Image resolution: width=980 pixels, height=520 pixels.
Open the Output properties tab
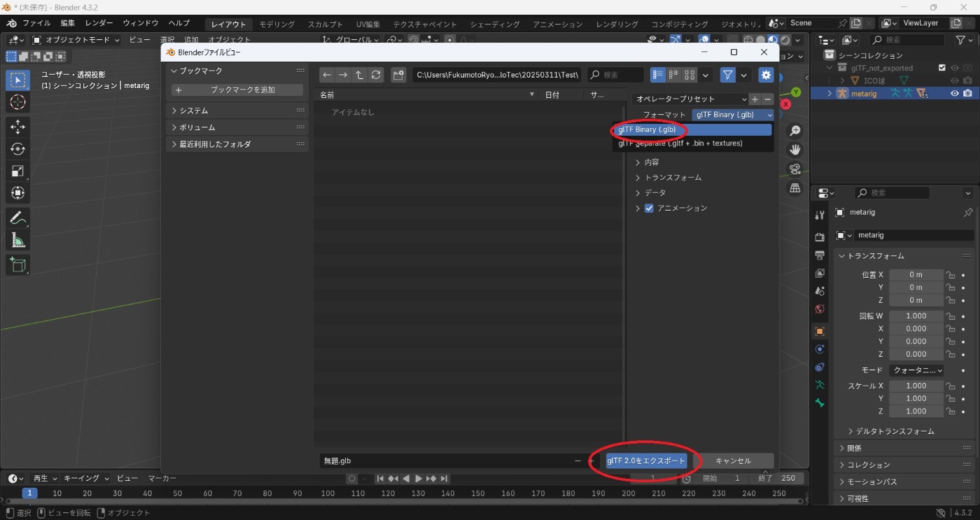coord(820,255)
